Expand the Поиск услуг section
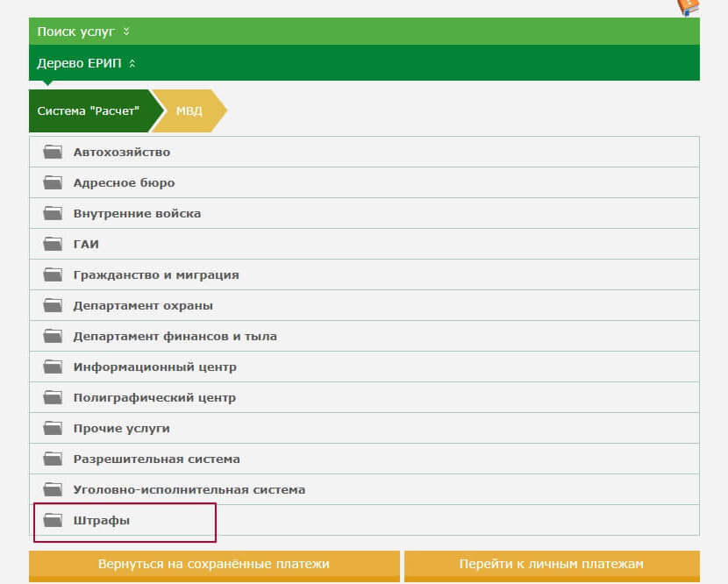 click(x=83, y=32)
